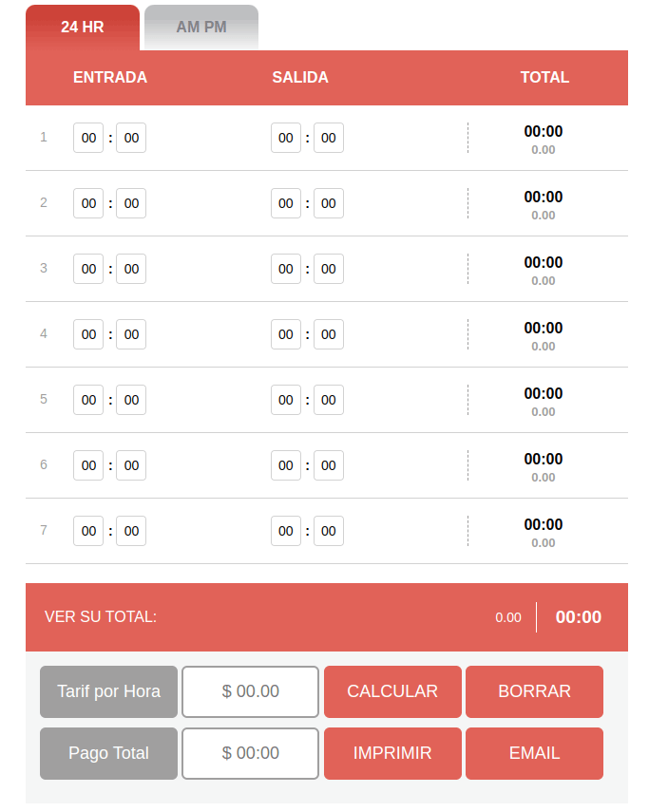Click the total payment $ 00:00 field
Image resolution: width=668 pixels, height=812 pixels.
[x=249, y=753]
